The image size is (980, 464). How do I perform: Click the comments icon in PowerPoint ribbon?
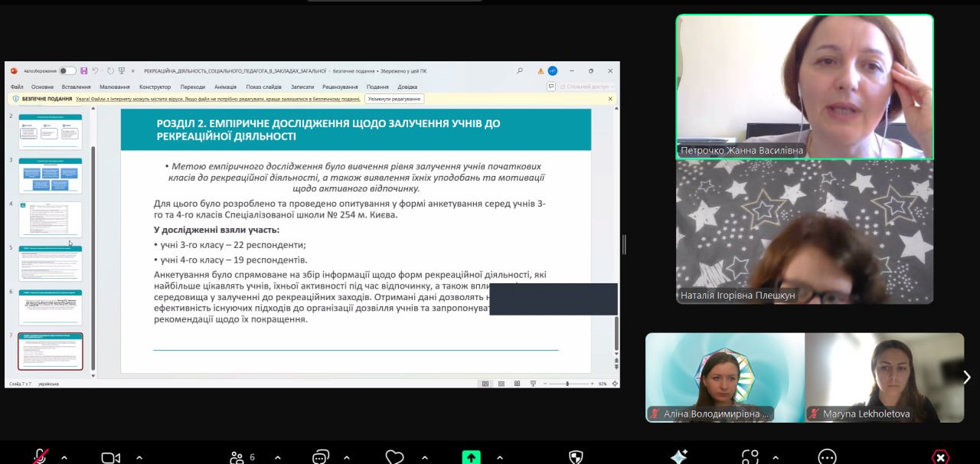point(551,87)
